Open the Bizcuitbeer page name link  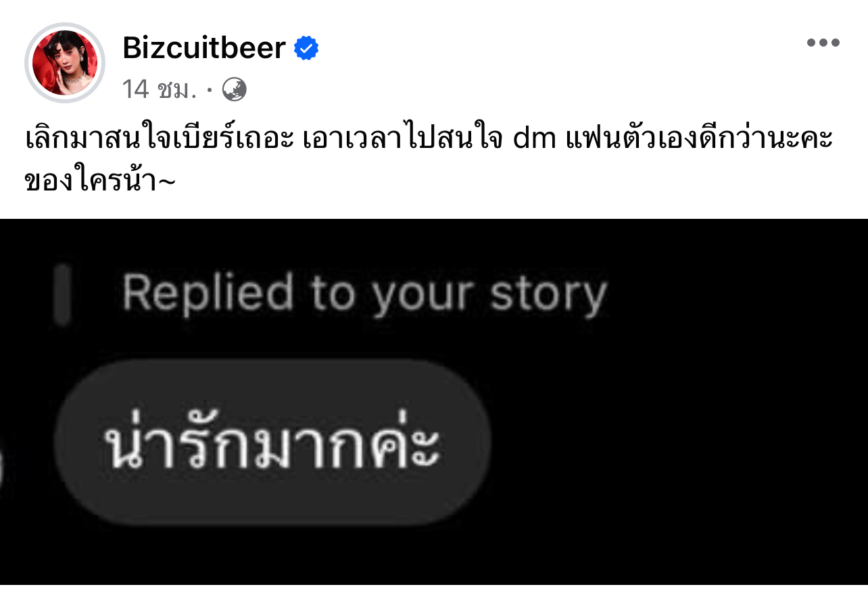point(203,48)
